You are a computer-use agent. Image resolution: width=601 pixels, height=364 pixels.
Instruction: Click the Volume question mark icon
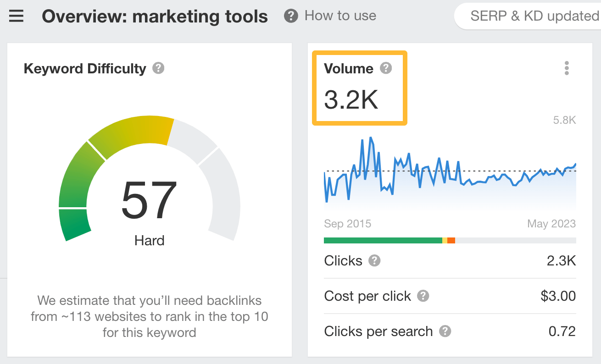[x=386, y=68]
